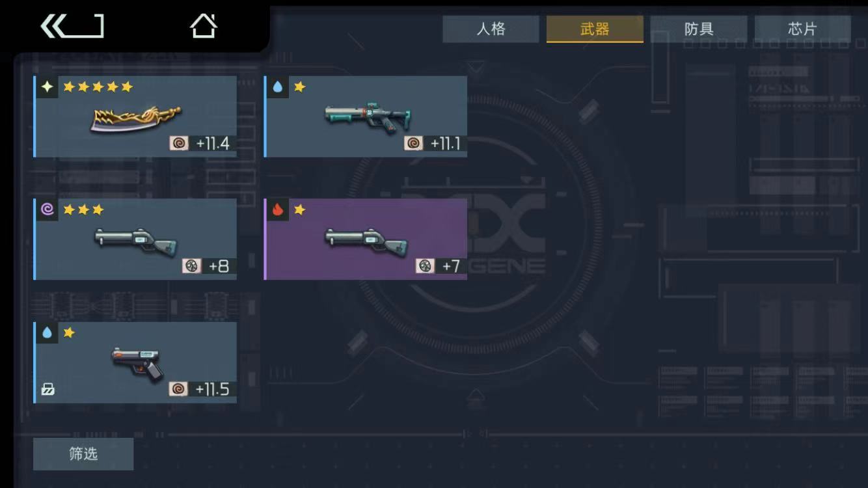868x488 pixels.
Task: Click the fire element icon on purple card
Action: pyautogui.click(x=278, y=210)
